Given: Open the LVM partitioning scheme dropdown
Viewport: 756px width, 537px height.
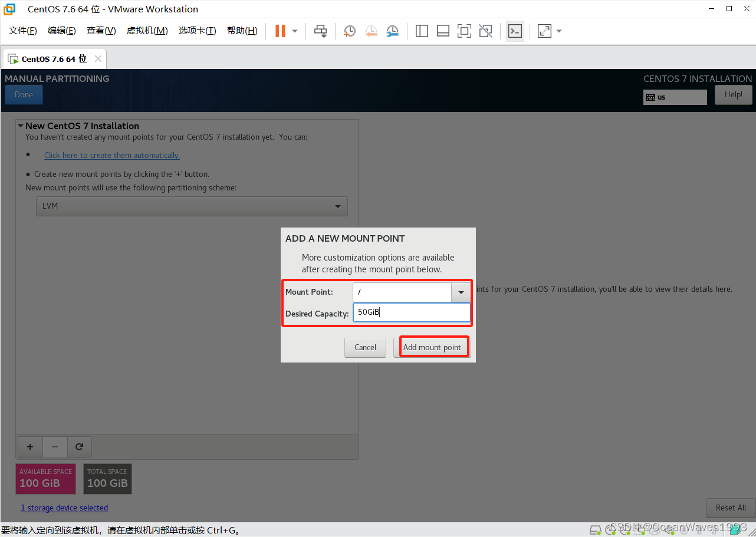Looking at the screenshot, I should pyautogui.click(x=192, y=206).
